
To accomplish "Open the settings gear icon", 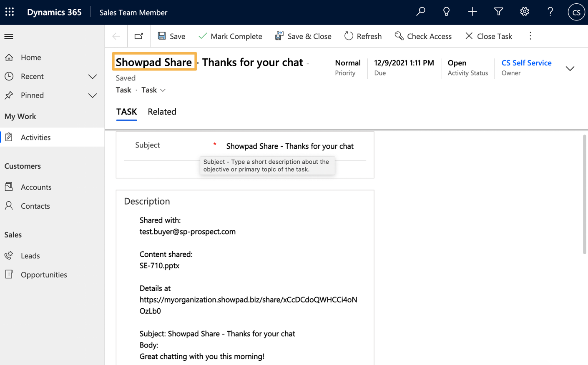I will [524, 12].
